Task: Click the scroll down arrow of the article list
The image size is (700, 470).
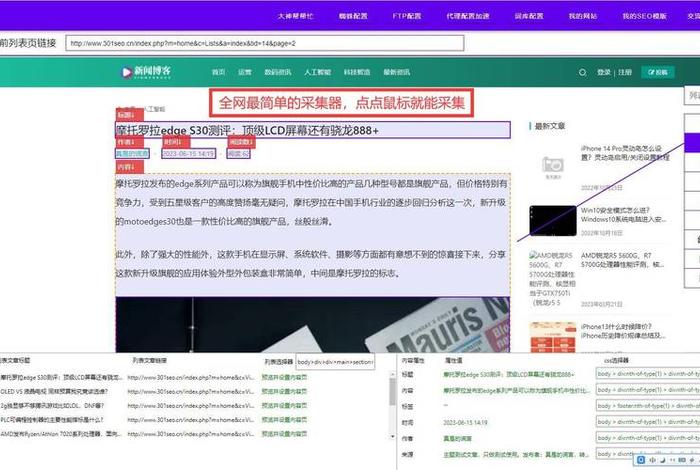Action: [x=392, y=436]
